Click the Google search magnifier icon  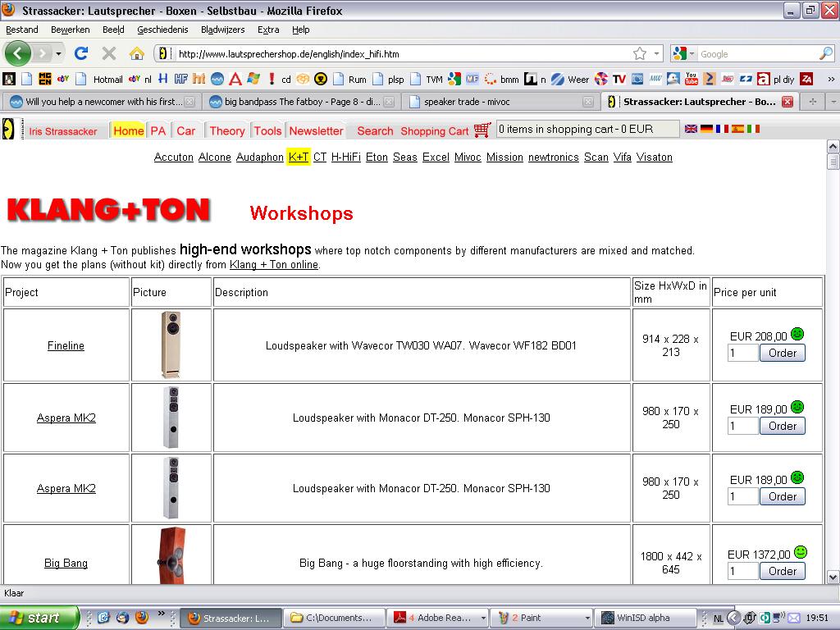click(825, 53)
